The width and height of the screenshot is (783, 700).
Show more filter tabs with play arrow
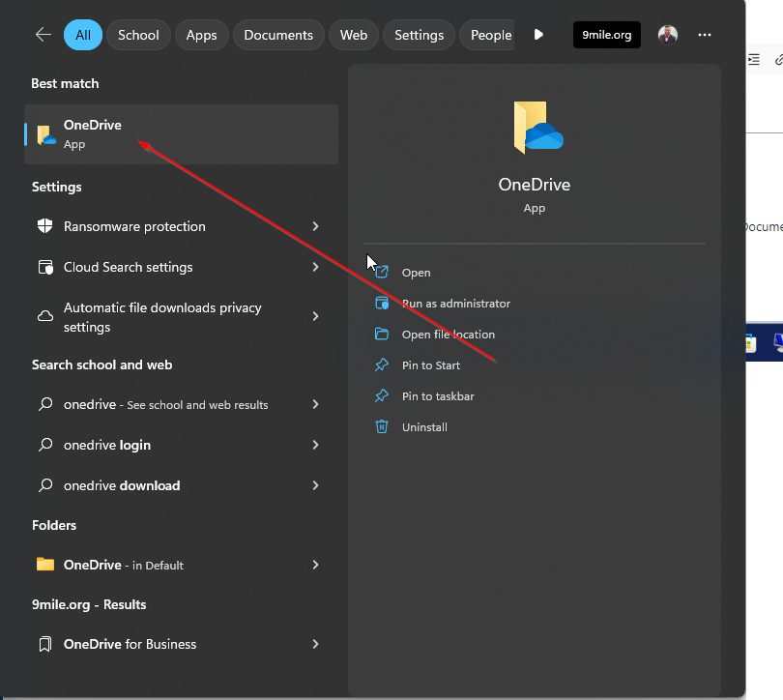click(538, 35)
